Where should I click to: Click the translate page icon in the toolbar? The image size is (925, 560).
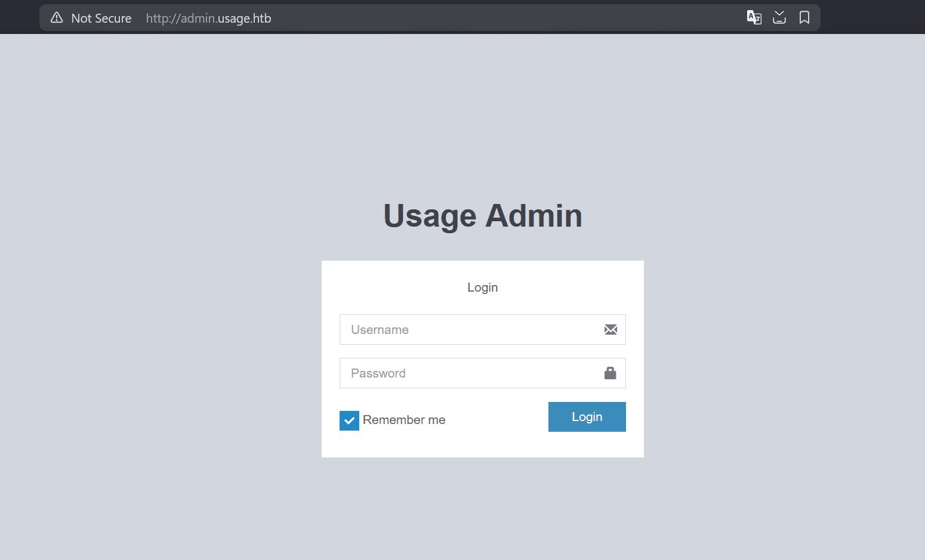754,17
